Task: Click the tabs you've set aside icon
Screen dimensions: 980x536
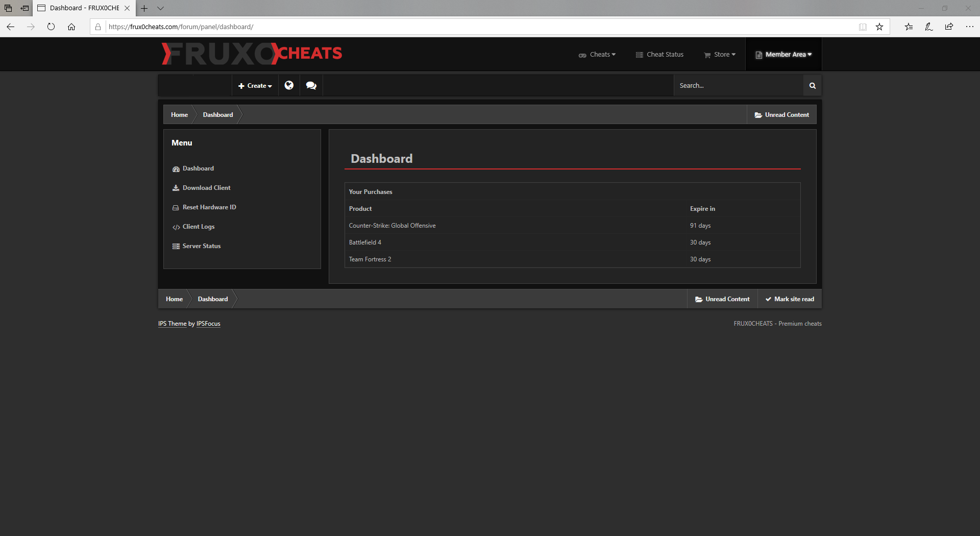Action: click(x=8, y=8)
